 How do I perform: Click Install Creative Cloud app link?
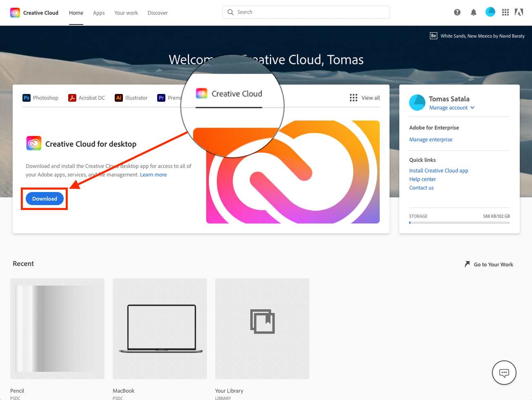[439, 170]
